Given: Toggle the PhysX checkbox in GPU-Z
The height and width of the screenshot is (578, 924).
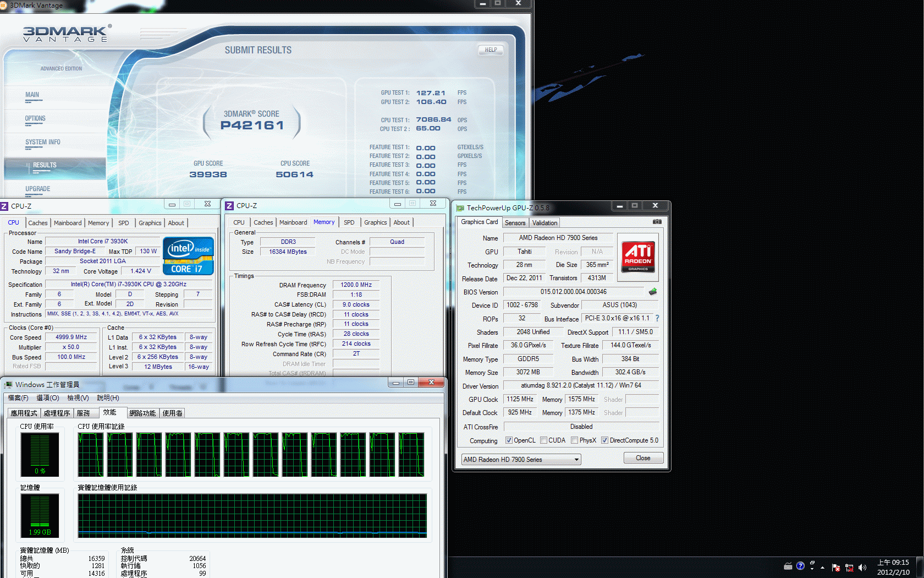Looking at the screenshot, I should pos(574,440).
